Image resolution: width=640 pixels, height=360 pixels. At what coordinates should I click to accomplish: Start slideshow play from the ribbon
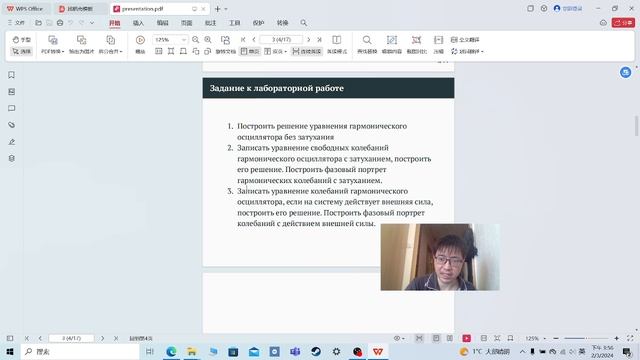point(140,45)
